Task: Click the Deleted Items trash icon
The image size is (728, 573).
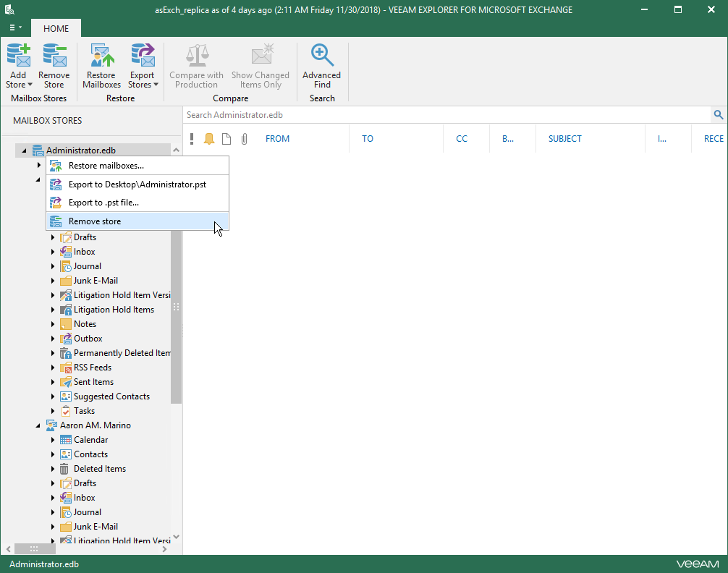Action: 64,469
